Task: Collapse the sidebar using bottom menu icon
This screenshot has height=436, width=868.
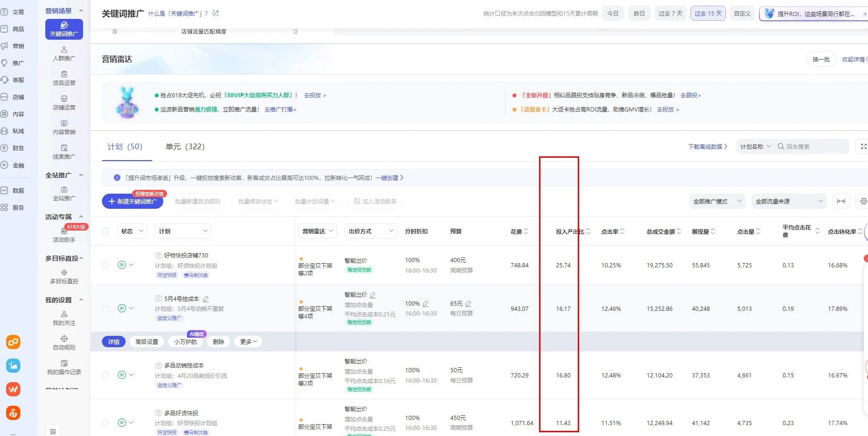Action: pyautogui.click(x=53, y=431)
